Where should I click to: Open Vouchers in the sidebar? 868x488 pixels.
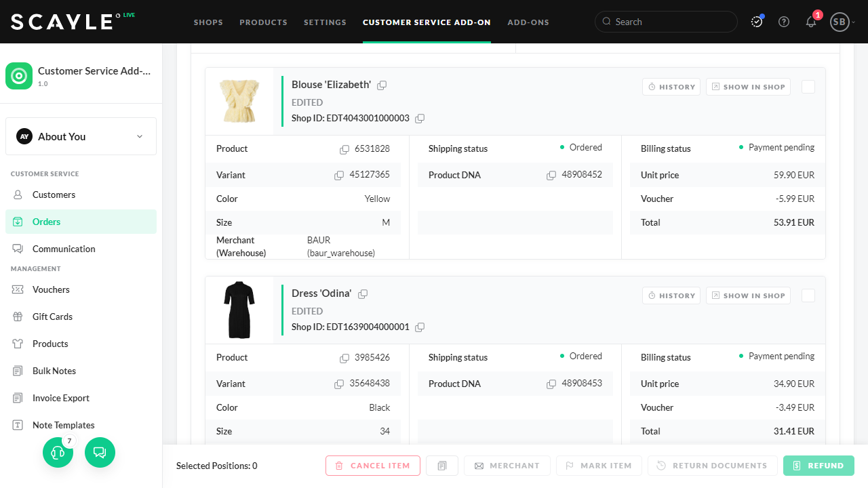coord(51,289)
